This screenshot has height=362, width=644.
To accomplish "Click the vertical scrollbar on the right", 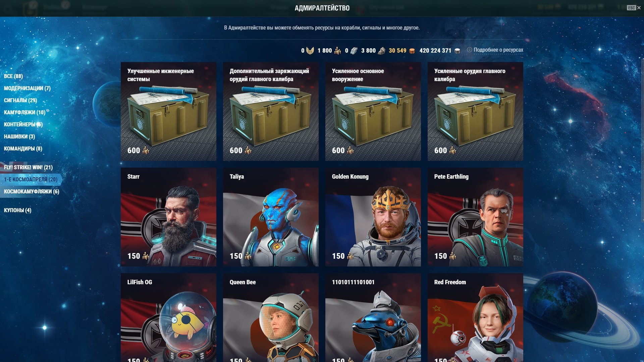I will [x=642, y=141].
